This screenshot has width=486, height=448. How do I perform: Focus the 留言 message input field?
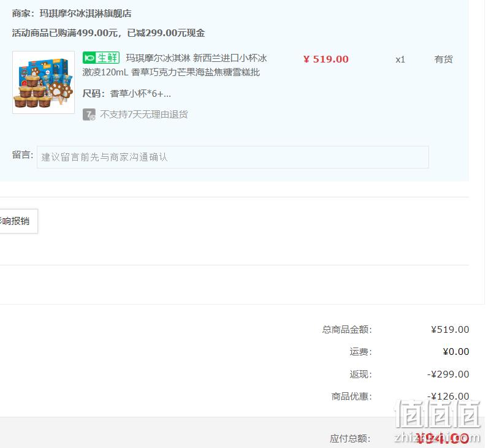233,157
